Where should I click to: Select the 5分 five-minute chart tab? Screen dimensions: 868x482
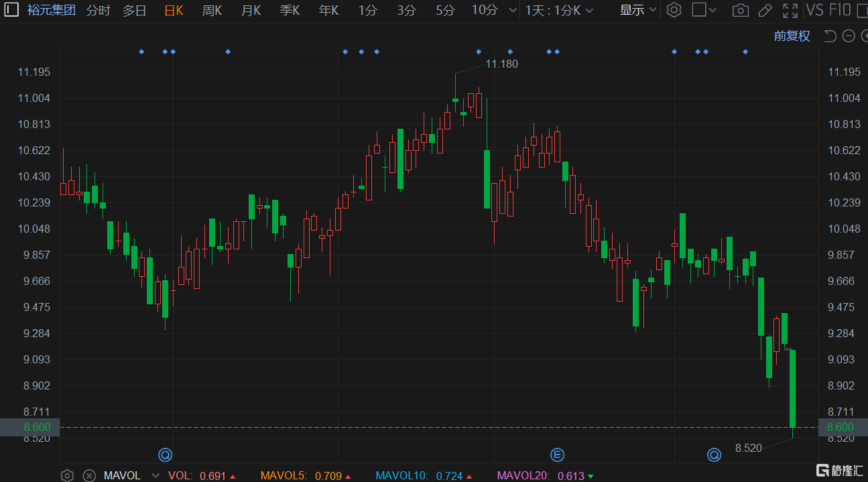(x=445, y=10)
